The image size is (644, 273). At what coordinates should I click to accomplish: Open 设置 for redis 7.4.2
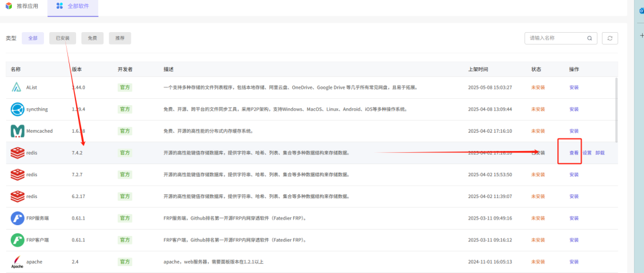587,153
